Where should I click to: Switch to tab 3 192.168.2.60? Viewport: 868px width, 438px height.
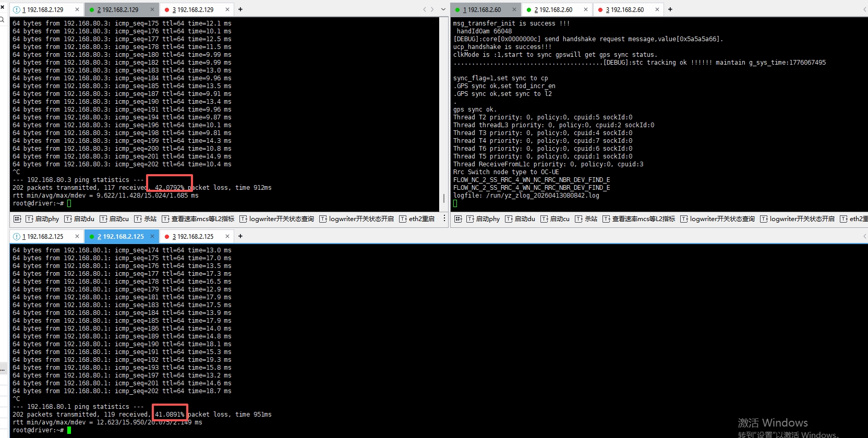click(624, 9)
